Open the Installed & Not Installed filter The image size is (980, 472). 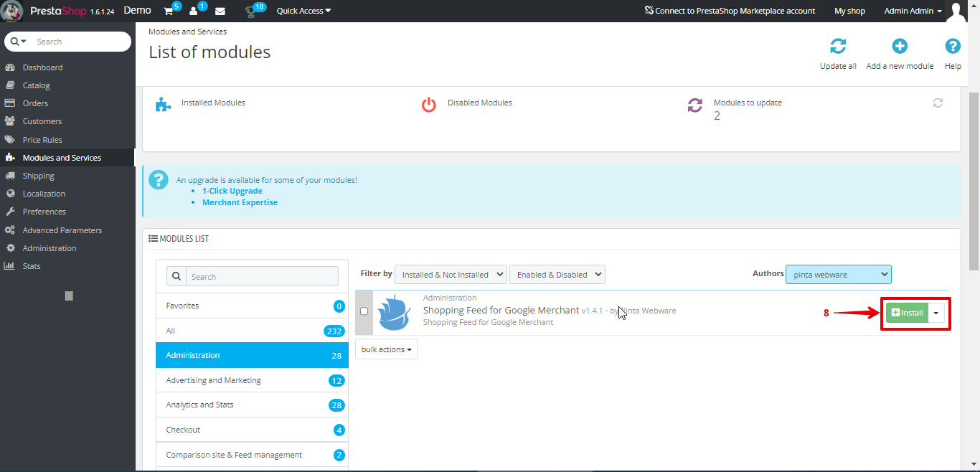coord(451,275)
